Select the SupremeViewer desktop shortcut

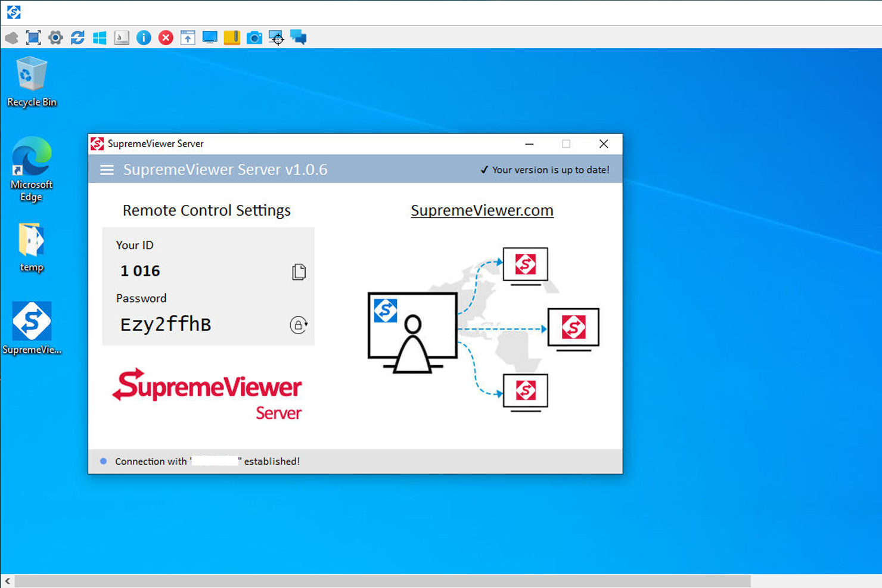point(32,328)
